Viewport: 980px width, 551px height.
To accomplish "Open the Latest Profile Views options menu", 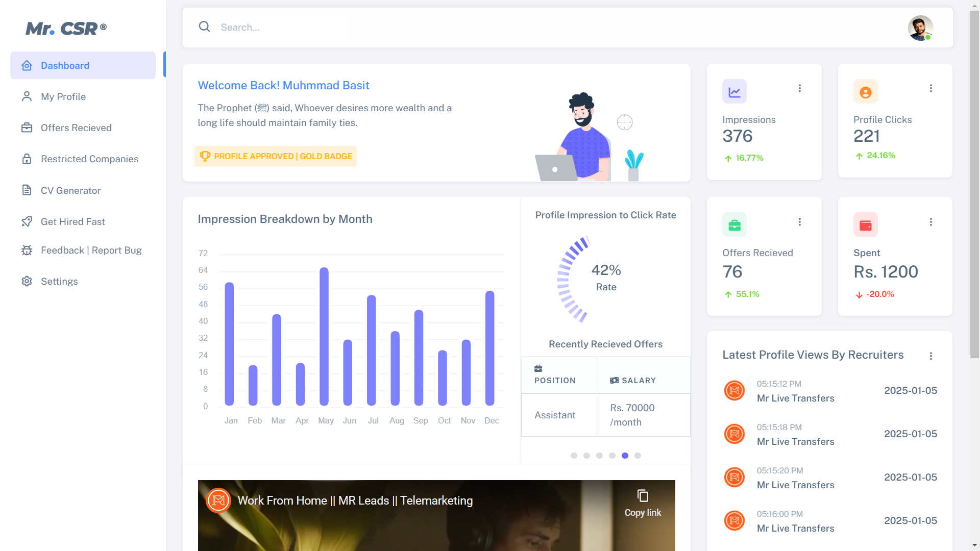I will tap(930, 356).
